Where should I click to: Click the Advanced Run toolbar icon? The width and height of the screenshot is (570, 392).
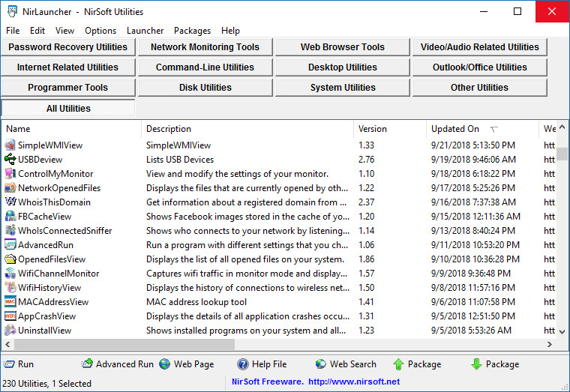click(87, 364)
